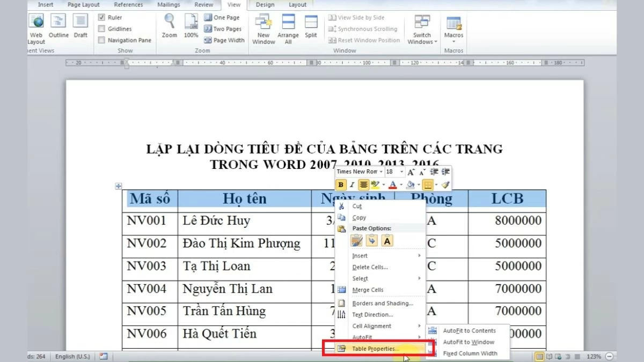Pick the Format Painter on the mini toolbar
This screenshot has height=362, width=644.
click(x=445, y=184)
